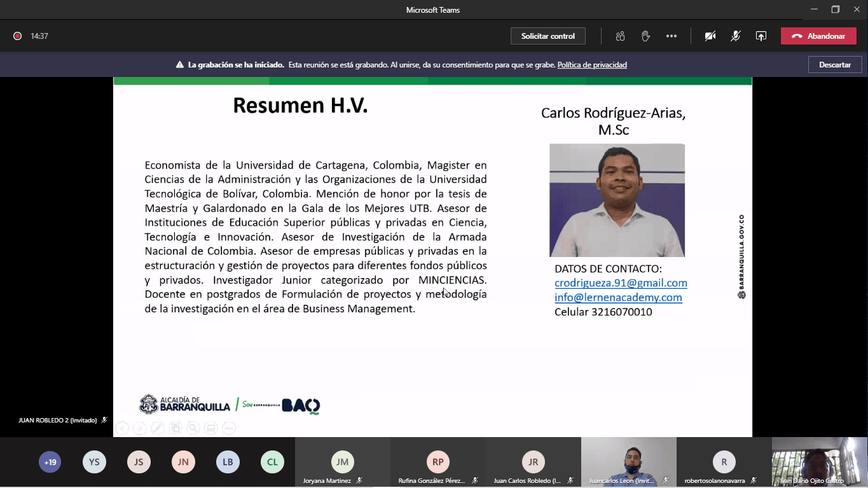Click Solicitar control button
Viewport: 868px width, 488px height.
click(548, 36)
